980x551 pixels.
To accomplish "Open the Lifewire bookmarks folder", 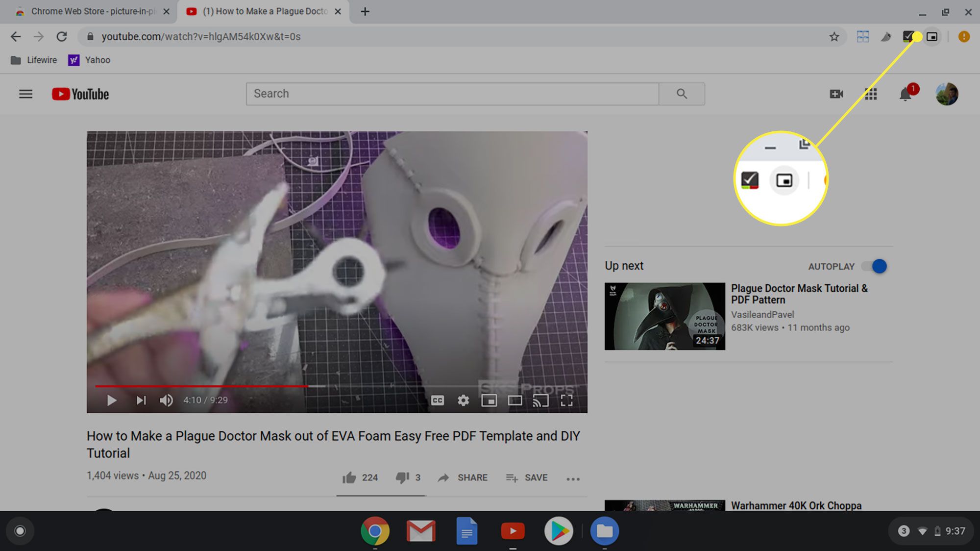I will tap(34, 60).
